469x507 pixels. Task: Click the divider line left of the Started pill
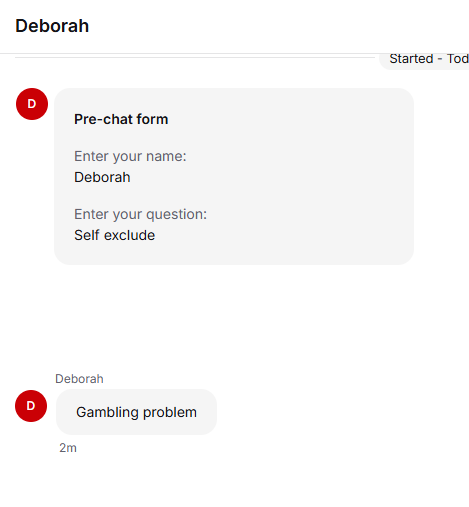195,58
